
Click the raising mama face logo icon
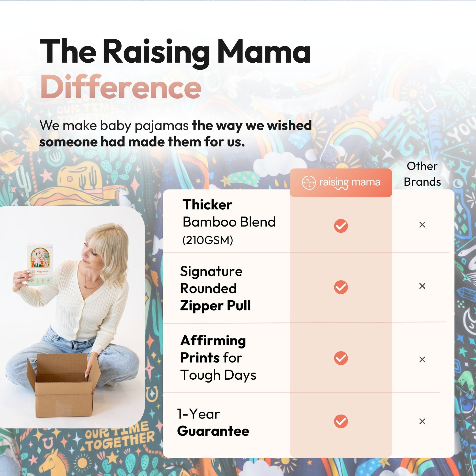[x=309, y=183]
